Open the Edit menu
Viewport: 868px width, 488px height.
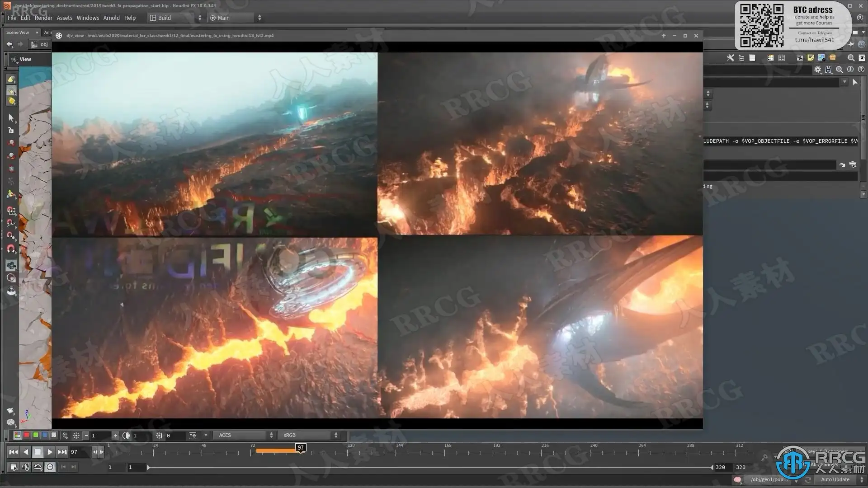tap(25, 18)
